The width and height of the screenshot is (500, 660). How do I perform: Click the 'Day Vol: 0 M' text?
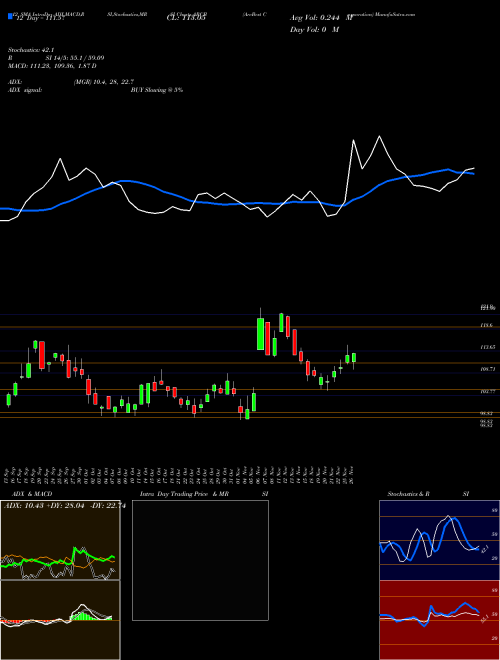(x=314, y=29)
